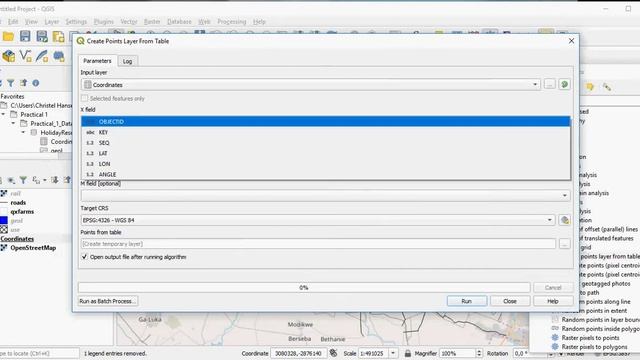Click the Save Project disk icon
The width and height of the screenshot is (640, 360).
coord(25,36)
